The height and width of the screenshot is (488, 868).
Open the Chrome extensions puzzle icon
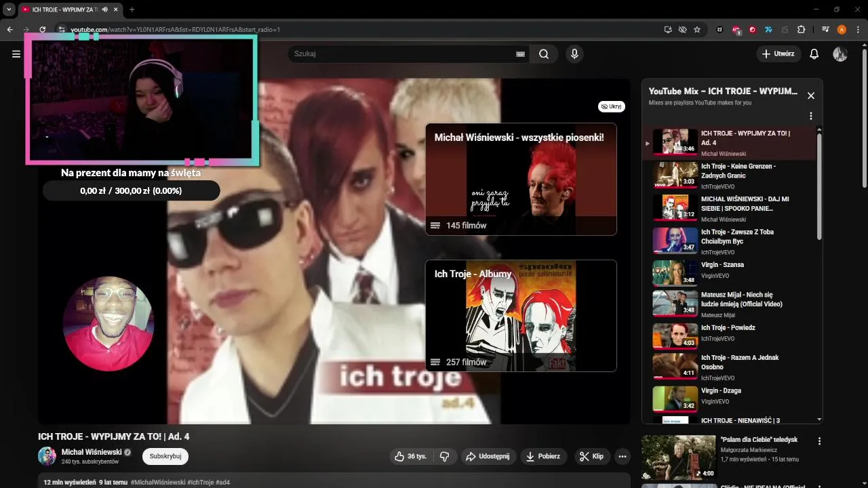(801, 30)
